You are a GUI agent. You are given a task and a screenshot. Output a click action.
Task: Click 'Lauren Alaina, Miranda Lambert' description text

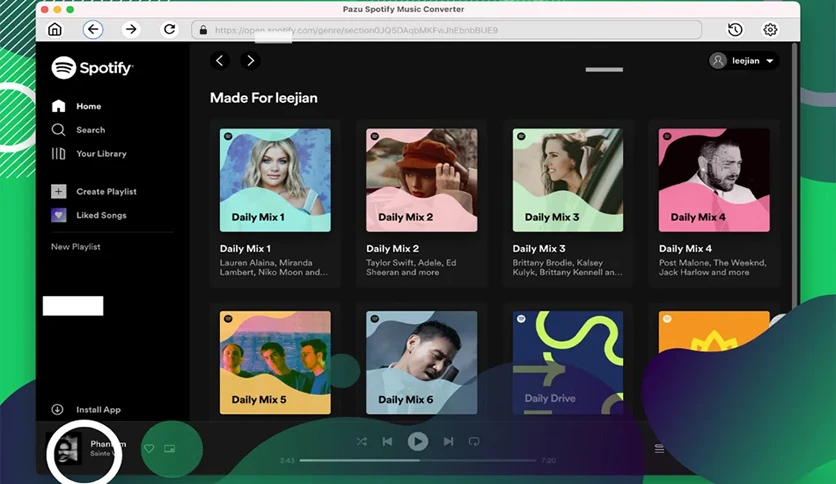(x=274, y=268)
